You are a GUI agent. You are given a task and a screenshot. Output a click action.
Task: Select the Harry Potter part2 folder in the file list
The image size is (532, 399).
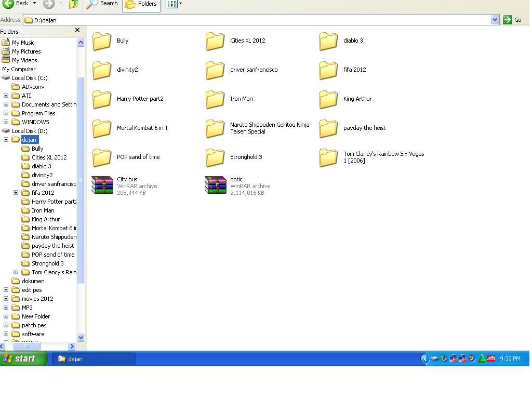click(x=128, y=99)
